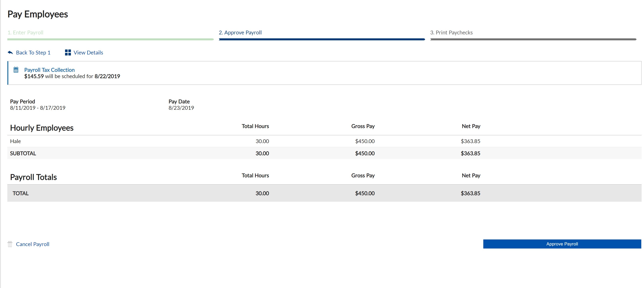The width and height of the screenshot is (644, 288).
Task: Click the Pay Date value 8/23/2019
Action: (x=181, y=108)
